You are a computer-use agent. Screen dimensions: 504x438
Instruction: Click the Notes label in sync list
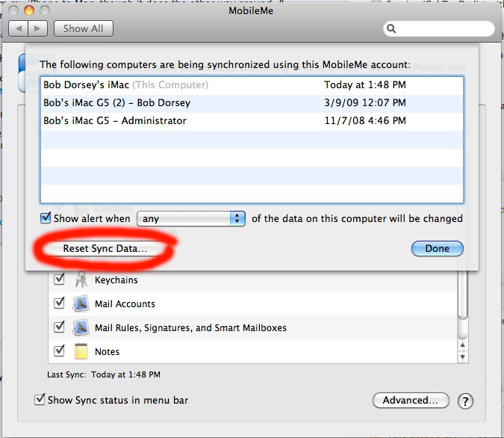click(x=107, y=352)
